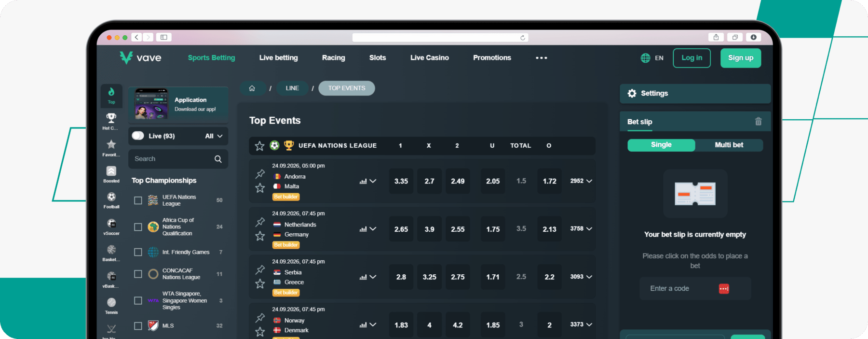
Task: Expand the 3093 more markets dropdown
Action: tap(581, 277)
